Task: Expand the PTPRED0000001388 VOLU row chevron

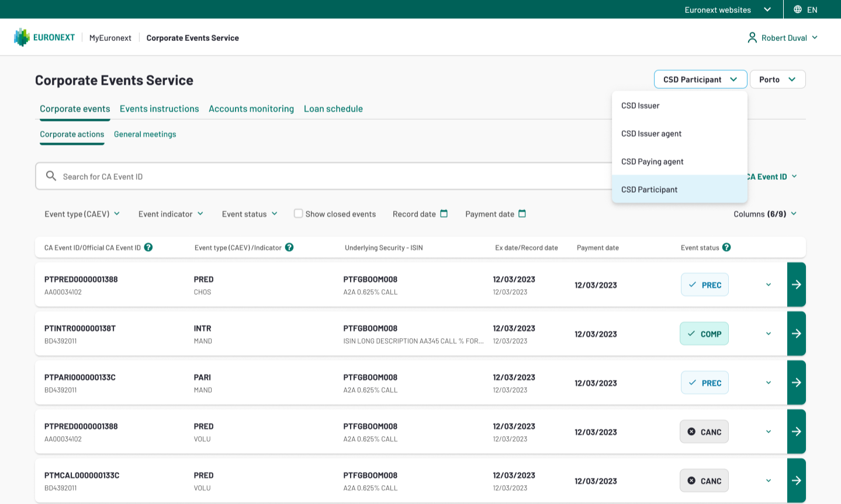Action: click(769, 432)
